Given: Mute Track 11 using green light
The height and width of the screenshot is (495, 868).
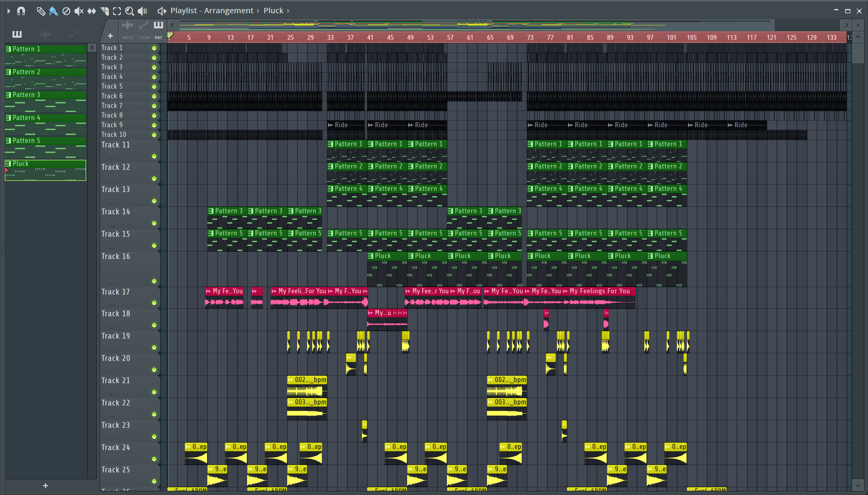Looking at the screenshot, I should pos(154,156).
